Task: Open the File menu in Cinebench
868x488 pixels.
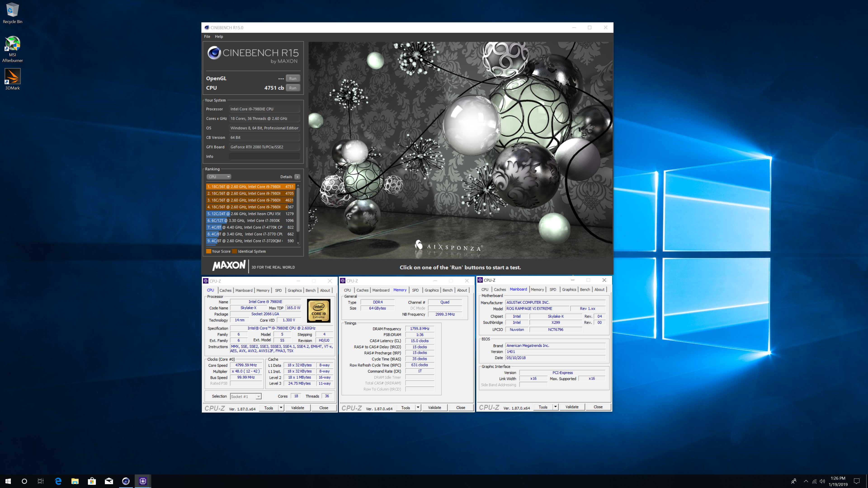Action: coord(207,36)
